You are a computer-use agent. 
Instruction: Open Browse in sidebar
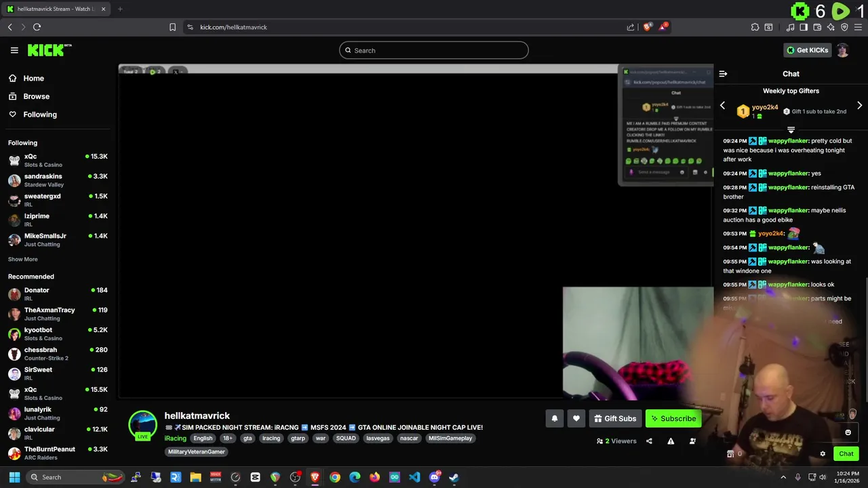28,96
